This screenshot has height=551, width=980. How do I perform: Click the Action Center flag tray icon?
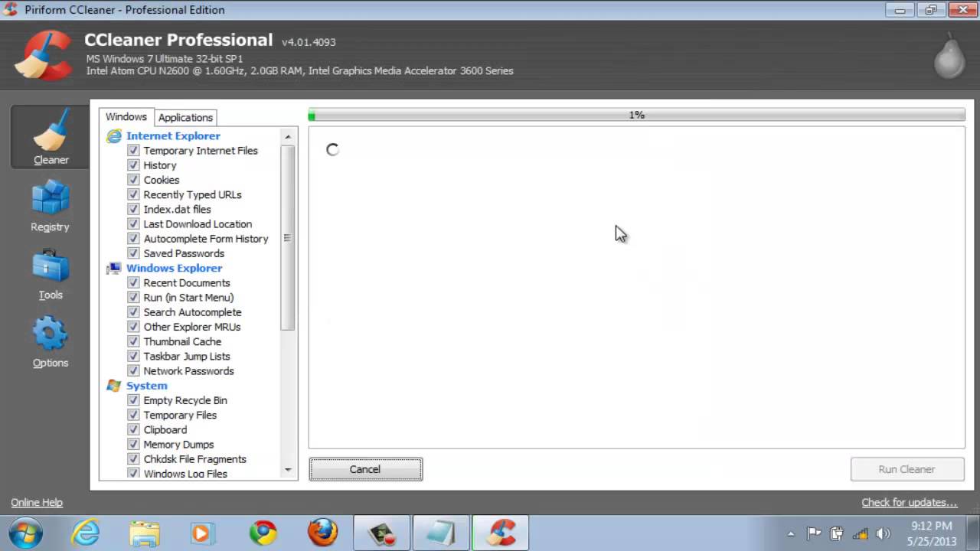point(814,533)
